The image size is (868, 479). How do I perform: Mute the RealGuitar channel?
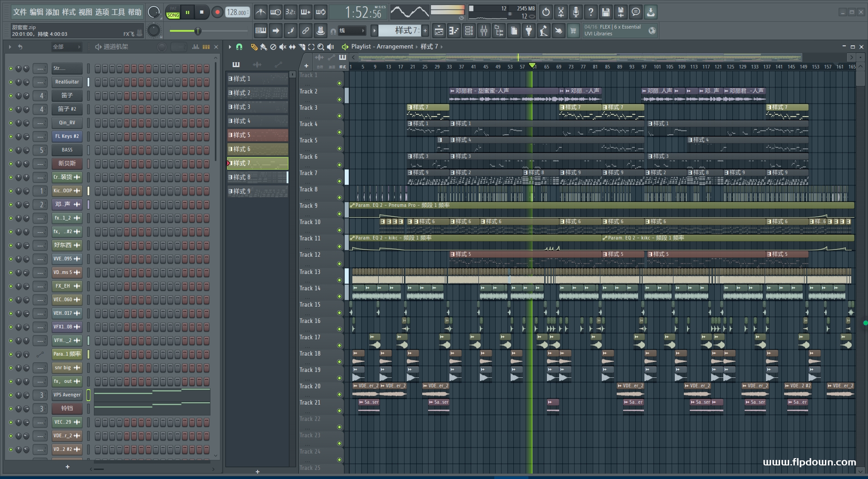(11, 82)
